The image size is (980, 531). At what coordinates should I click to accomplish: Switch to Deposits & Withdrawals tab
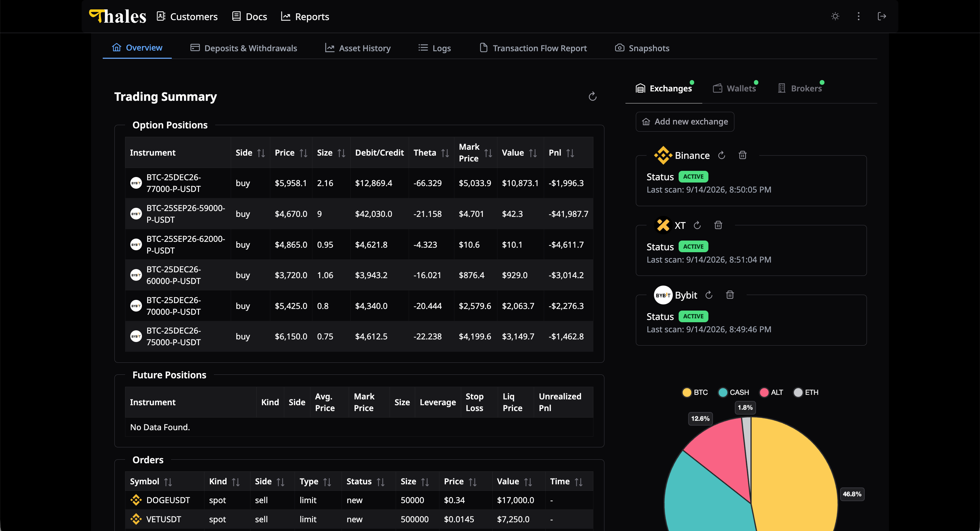point(243,48)
